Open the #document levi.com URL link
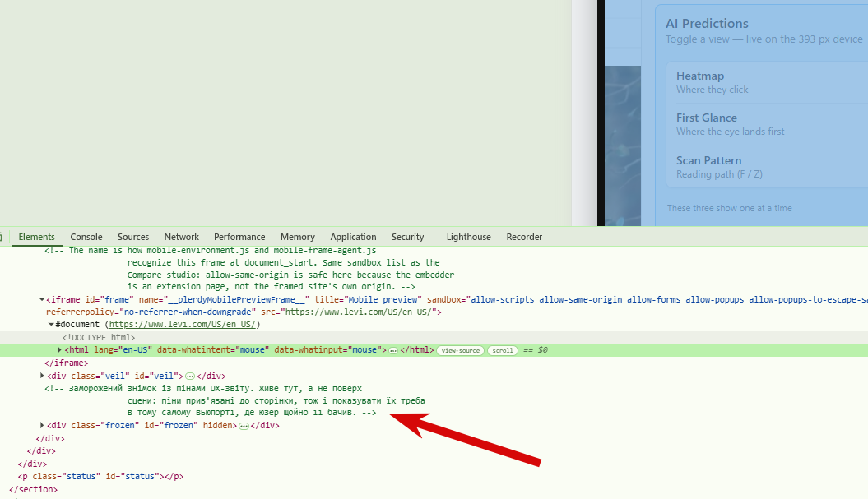The height and width of the screenshot is (499, 868). (182, 324)
